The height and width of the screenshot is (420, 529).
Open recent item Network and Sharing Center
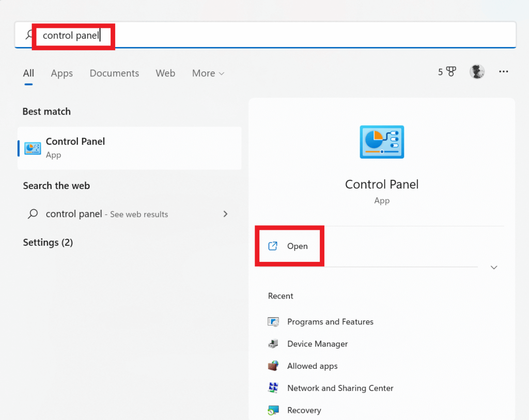(x=340, y=388)
